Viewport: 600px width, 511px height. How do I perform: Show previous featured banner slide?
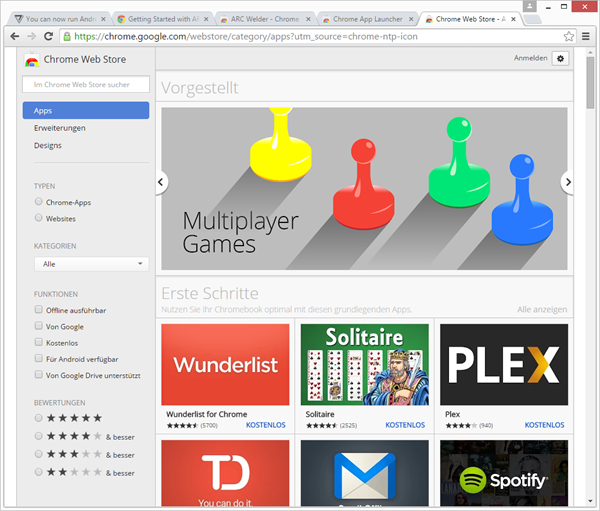pyautogui.click(x=162, y=182)
